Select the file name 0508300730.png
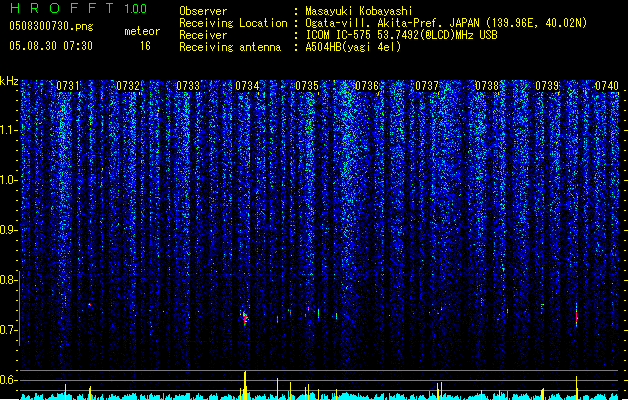The image size is (629, 400). pyautogui.click(x=51, y=26)
